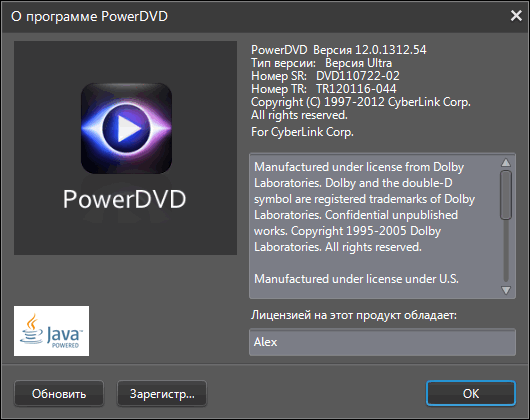This screenshot has width=530, height=420.
Task: Close the О программе PowerDVD dialog
Action: pos(516,16)
